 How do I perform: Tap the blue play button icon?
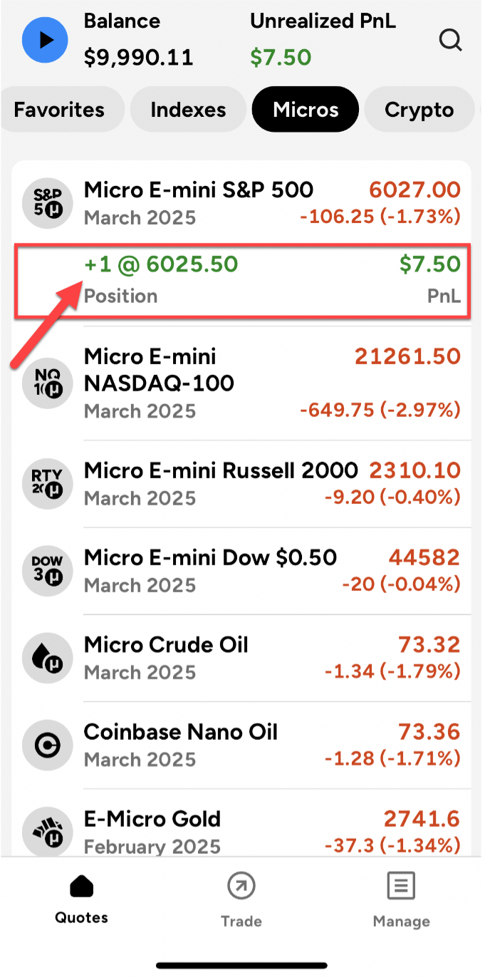coord(45,39)
